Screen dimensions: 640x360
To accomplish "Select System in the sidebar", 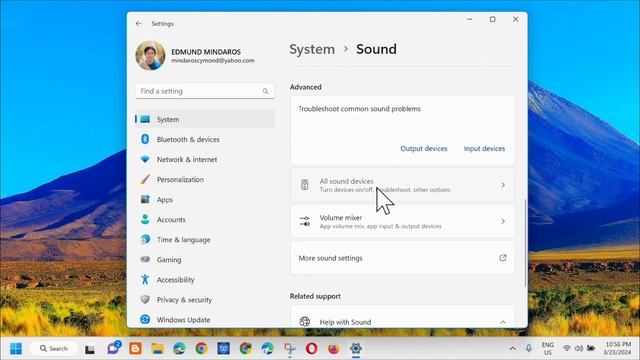I will tap(204, 119).
